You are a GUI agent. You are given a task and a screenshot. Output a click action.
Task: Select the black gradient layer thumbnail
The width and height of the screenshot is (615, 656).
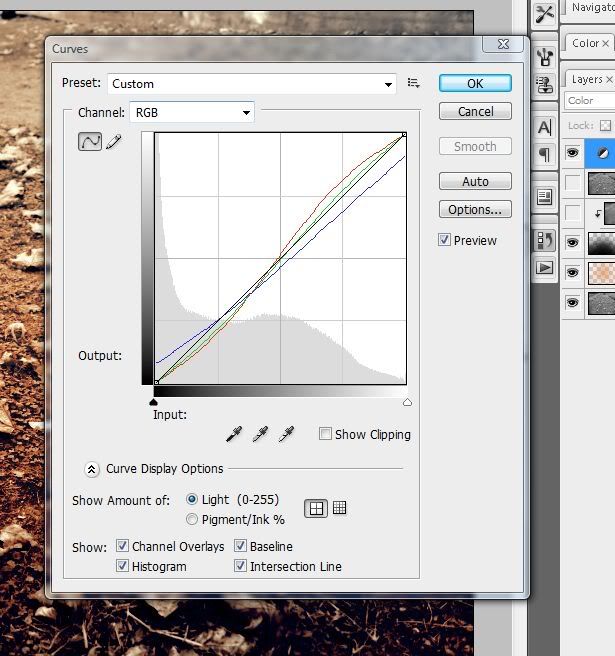pyautogui.click(x=601, y=243)
